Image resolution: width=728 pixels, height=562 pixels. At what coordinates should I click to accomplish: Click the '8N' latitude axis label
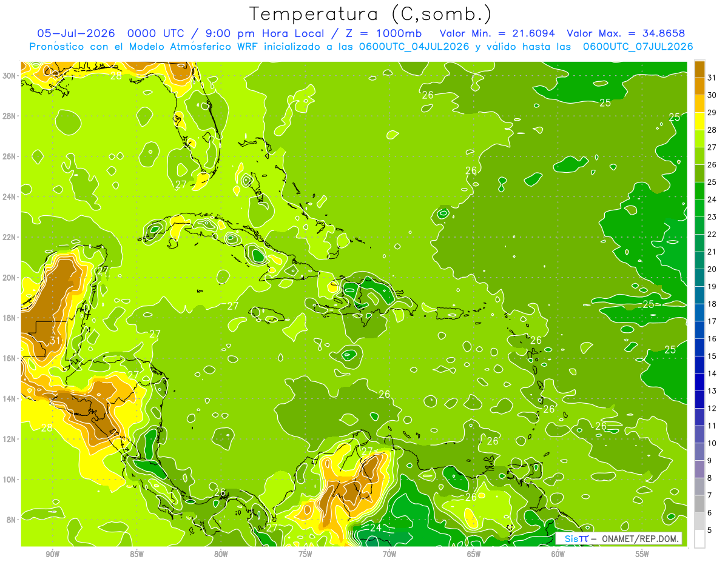pyautogui.click(x=12, y=520)
